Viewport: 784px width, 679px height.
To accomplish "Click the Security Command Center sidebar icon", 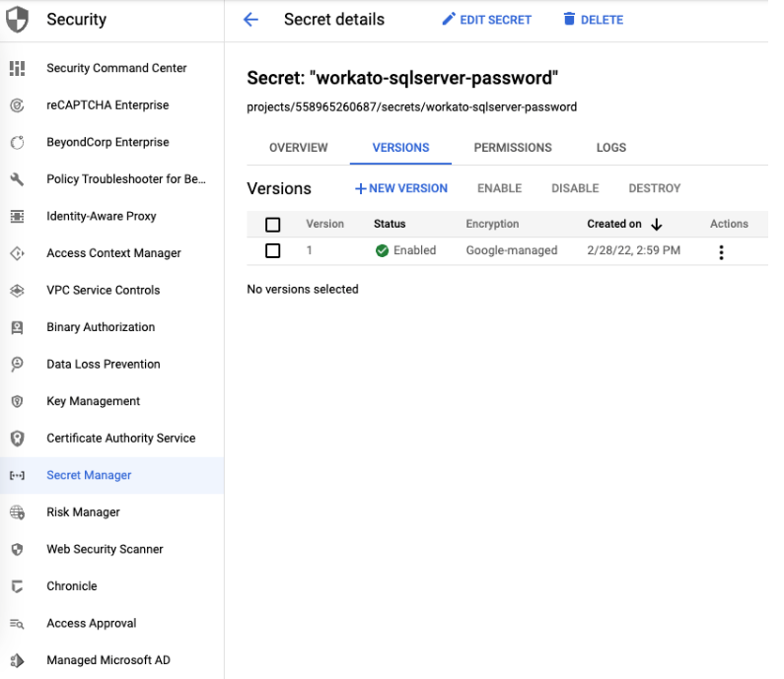I will tap(17, 68).
